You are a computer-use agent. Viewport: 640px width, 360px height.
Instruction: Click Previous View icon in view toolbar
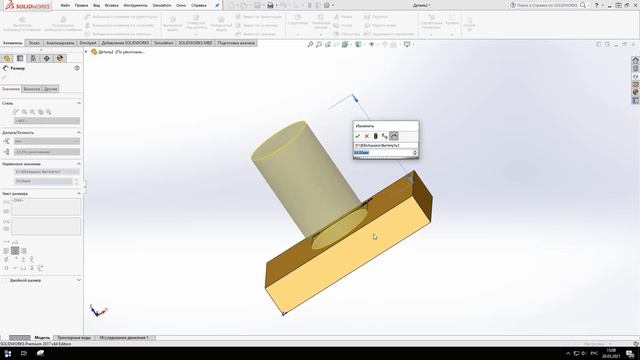point(328,44)
